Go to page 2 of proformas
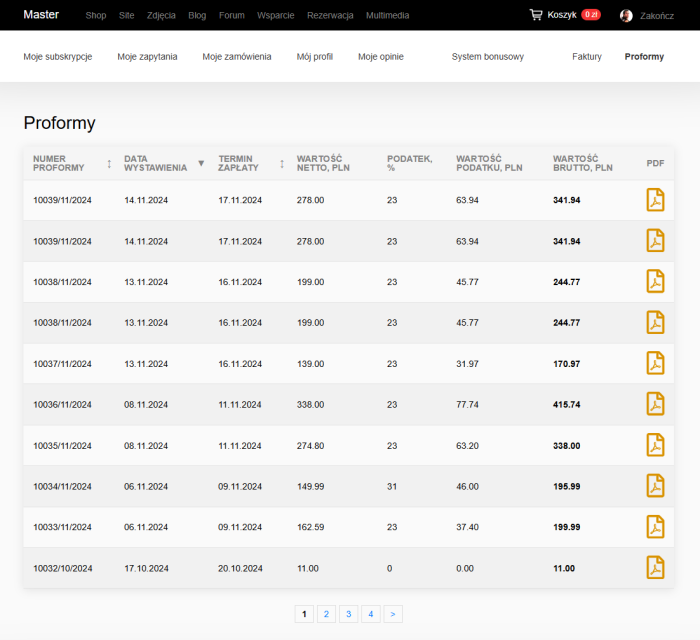Image resolution: width=700 pixels, height=640 pixels. click(326, 614)
